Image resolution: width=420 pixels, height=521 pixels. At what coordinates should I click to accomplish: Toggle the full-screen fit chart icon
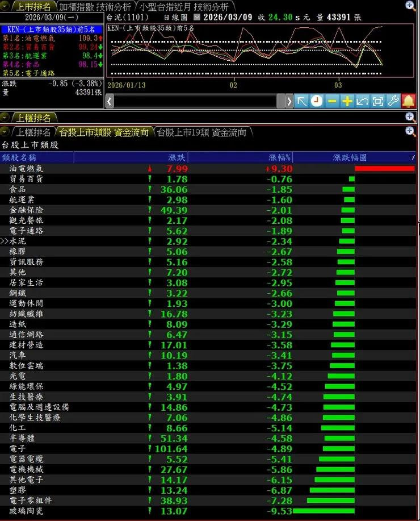pyautogui.click(x=378, y=101)
